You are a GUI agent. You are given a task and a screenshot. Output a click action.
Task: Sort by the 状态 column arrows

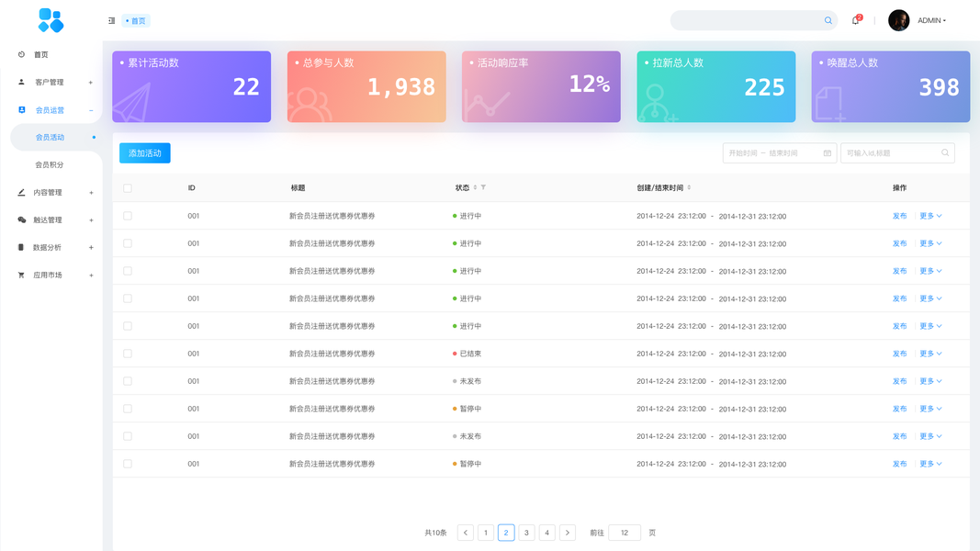point(475,187)
